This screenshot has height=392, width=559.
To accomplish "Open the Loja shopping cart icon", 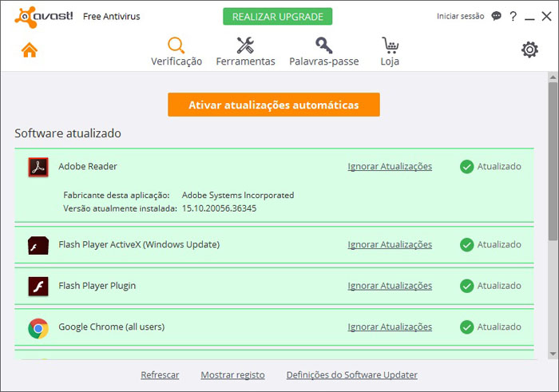I will pyautogui.click(x=390, y=46).
